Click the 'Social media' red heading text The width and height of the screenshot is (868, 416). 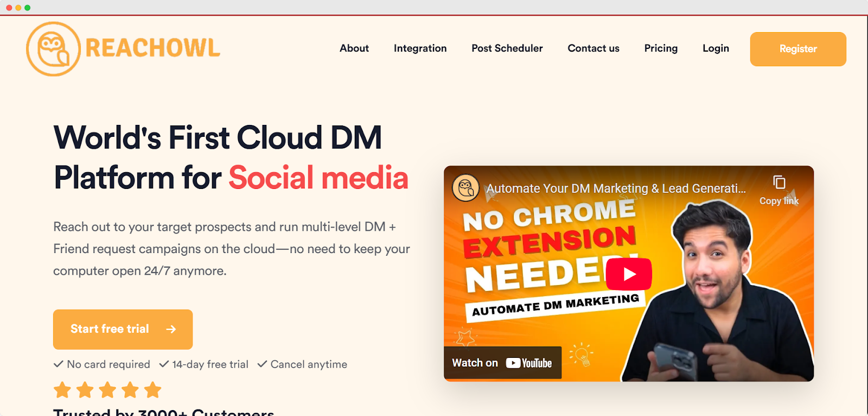tap(318, 178)
